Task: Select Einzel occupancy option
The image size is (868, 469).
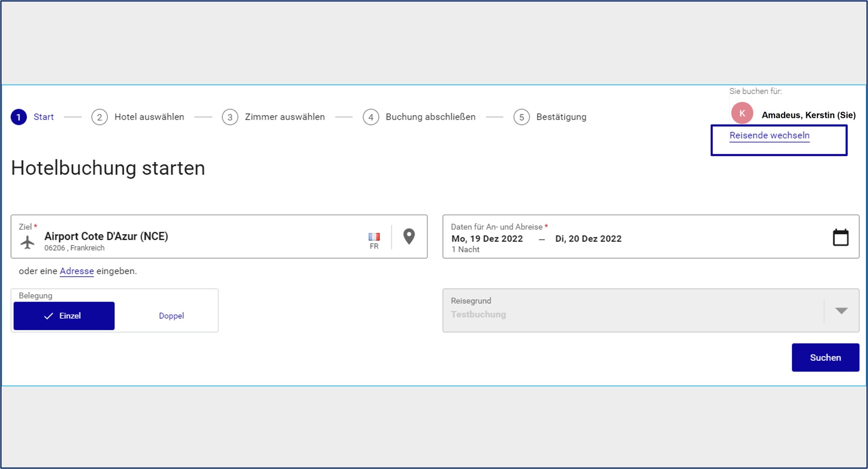Action: point(64,316)
